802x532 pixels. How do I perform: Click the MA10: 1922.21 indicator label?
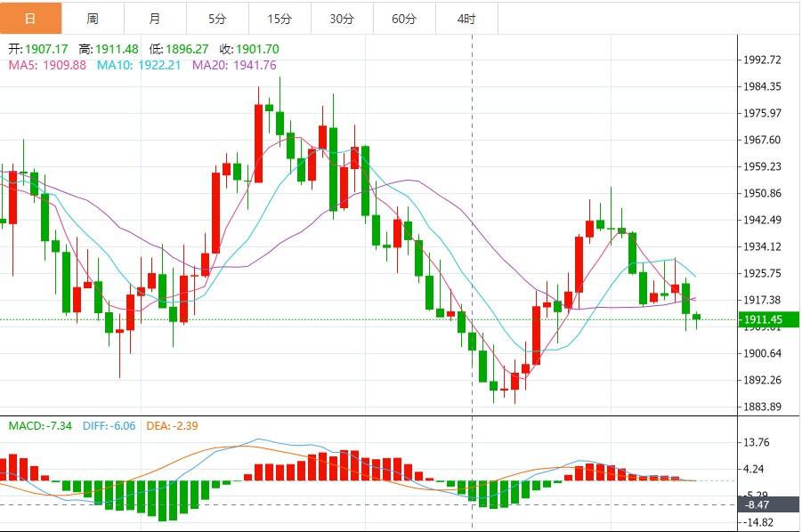click(x=139, y=65)
